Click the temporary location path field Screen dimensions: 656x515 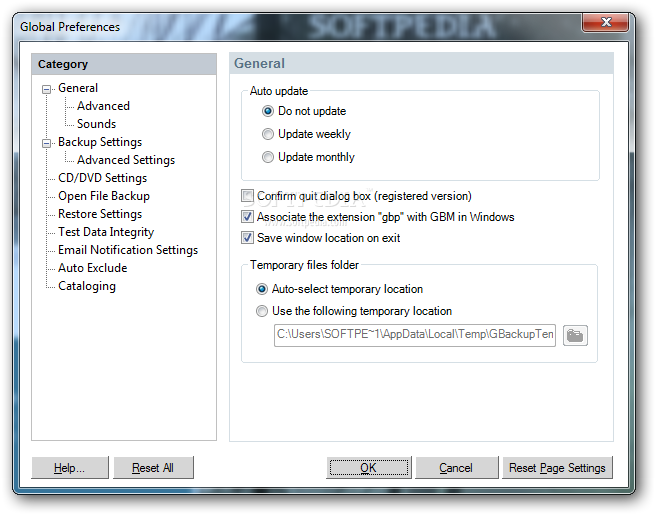coord(415,335)
